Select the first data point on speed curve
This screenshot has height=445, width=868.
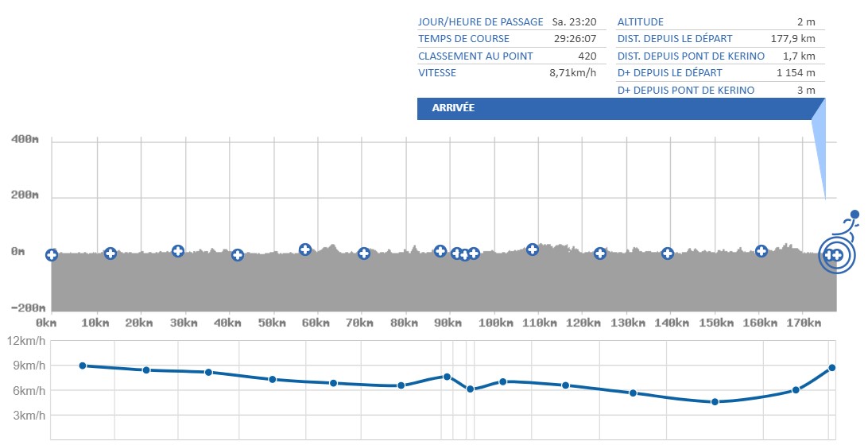83,366
